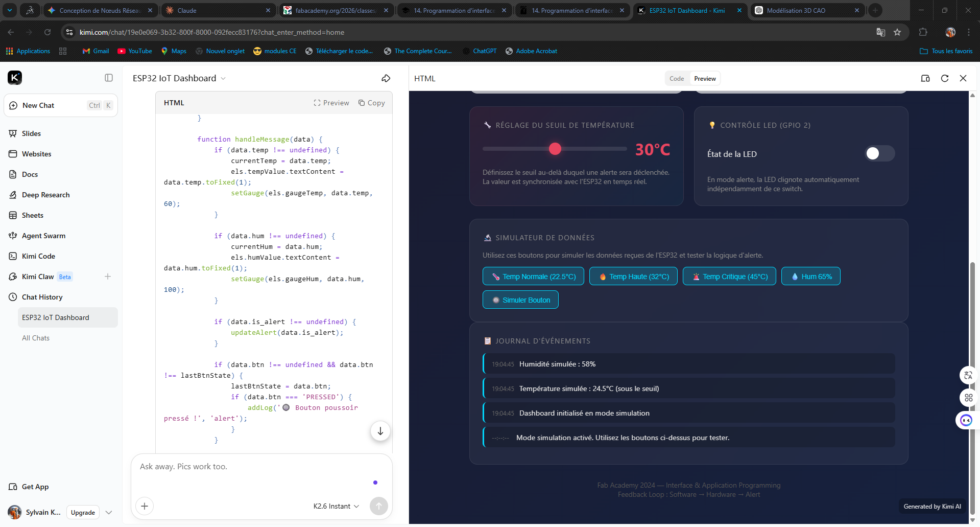Open the ChatGPT bookmark
The height and width of the screenshot is (527, 980).
[480, 51]
